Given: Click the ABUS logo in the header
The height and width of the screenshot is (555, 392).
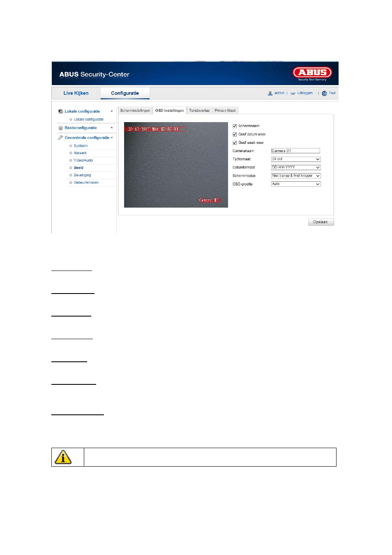Looking at the screenshot, I should pos(312,74).
